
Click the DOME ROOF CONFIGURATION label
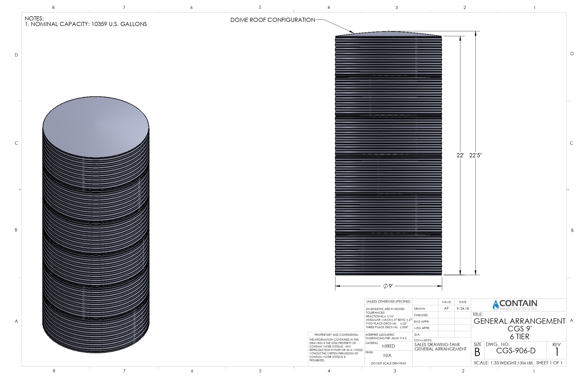pyautogui.click(x=273, y=20)
